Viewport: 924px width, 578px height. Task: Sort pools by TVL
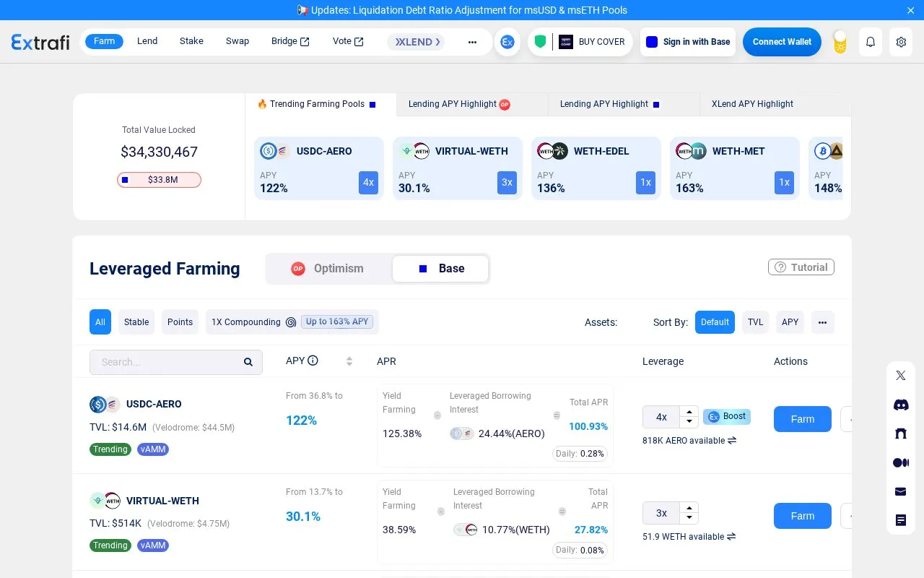[756, 322]
